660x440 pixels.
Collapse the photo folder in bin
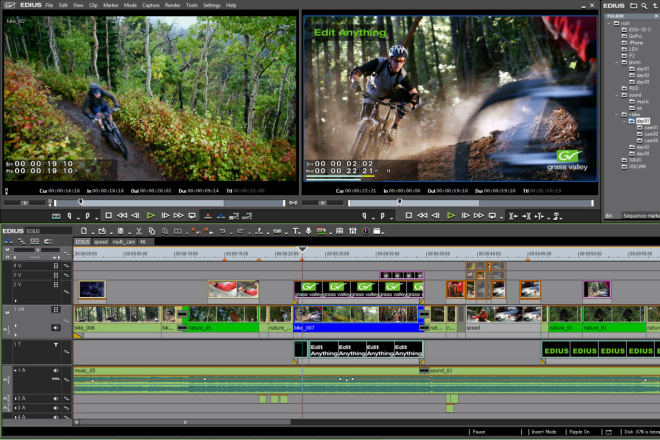(617, 62)
